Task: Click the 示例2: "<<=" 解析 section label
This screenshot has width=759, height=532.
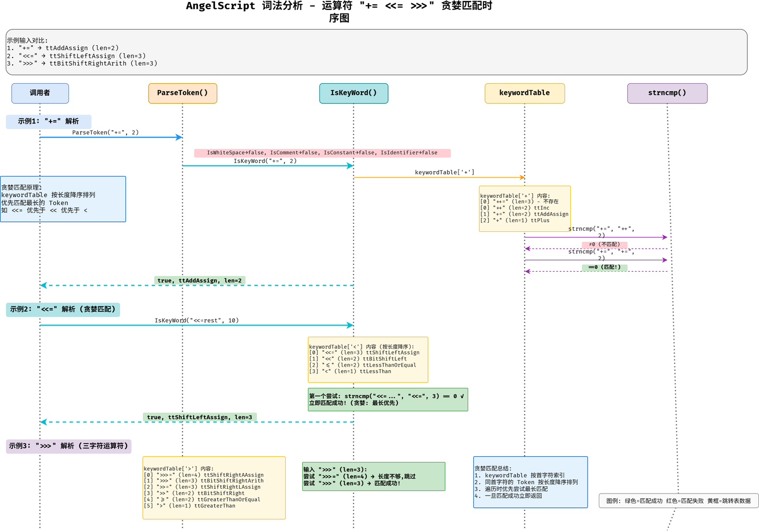Action: tap(63, 309)
